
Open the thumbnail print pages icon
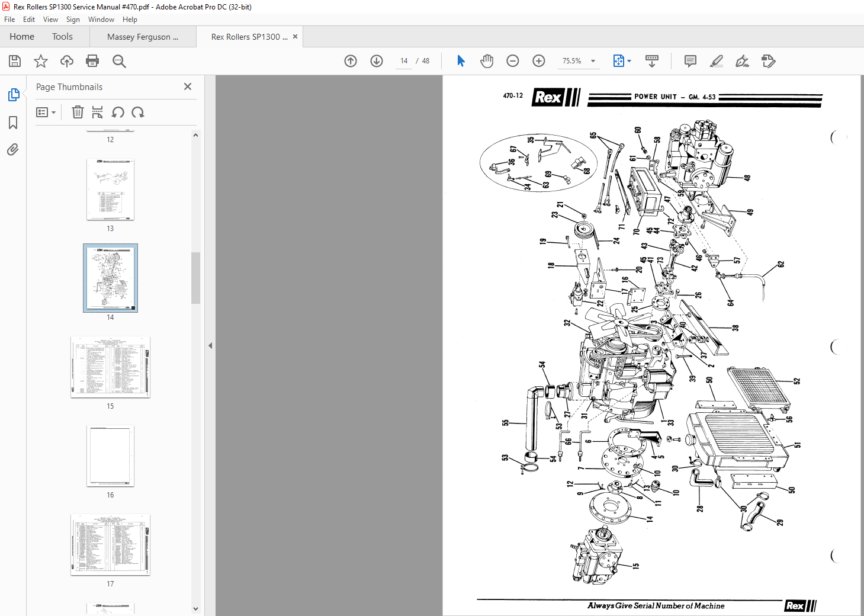[x=97, y=112]
